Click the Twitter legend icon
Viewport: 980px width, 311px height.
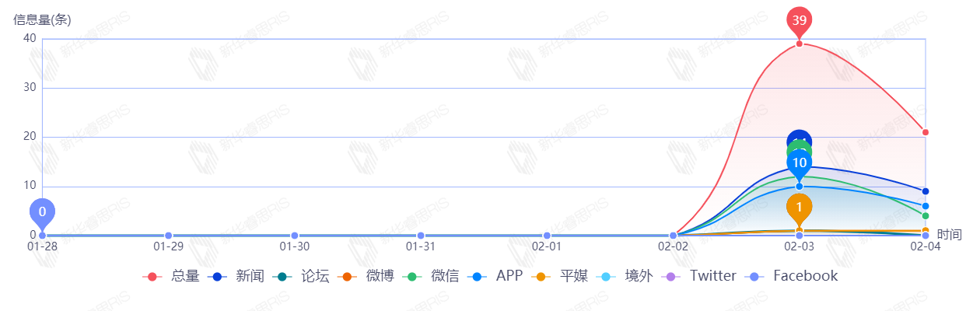point(671,276)
